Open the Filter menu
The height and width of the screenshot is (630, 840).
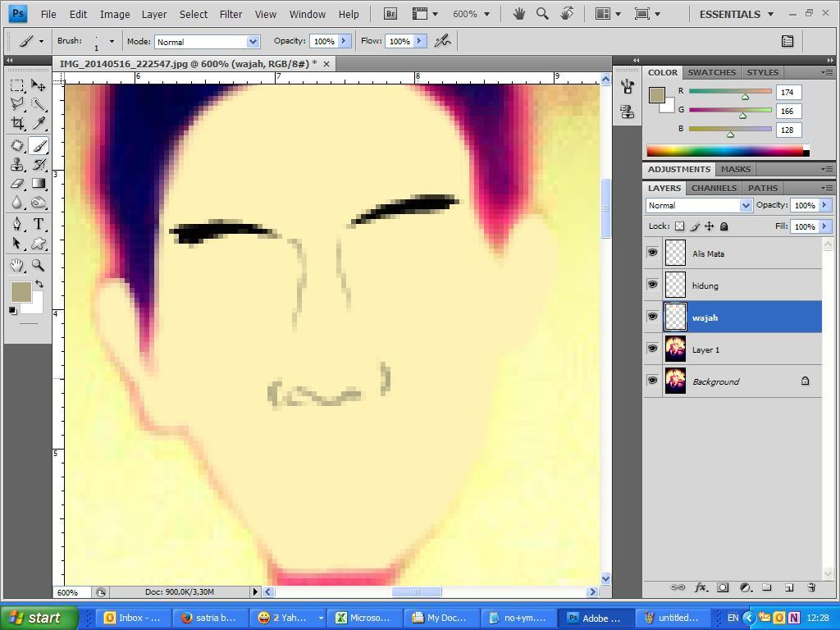231,15
